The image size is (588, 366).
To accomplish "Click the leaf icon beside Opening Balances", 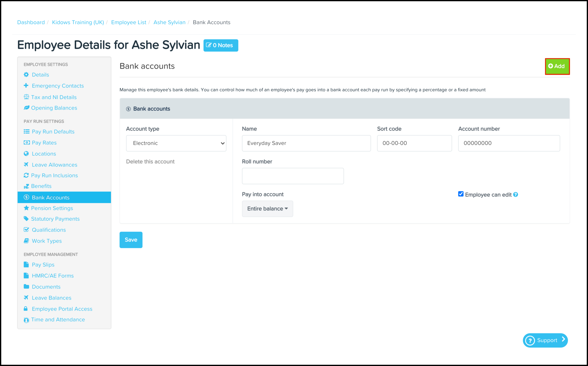I will pos(26,108).
